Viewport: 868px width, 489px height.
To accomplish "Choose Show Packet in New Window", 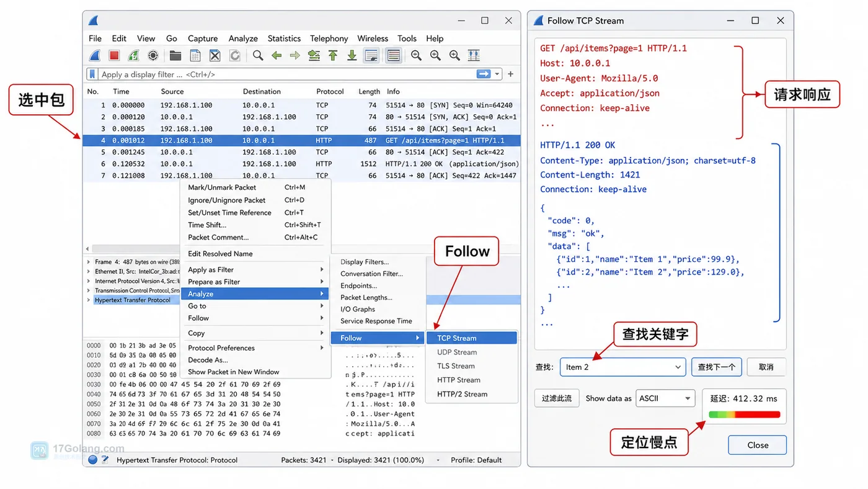I will (255, 372).
